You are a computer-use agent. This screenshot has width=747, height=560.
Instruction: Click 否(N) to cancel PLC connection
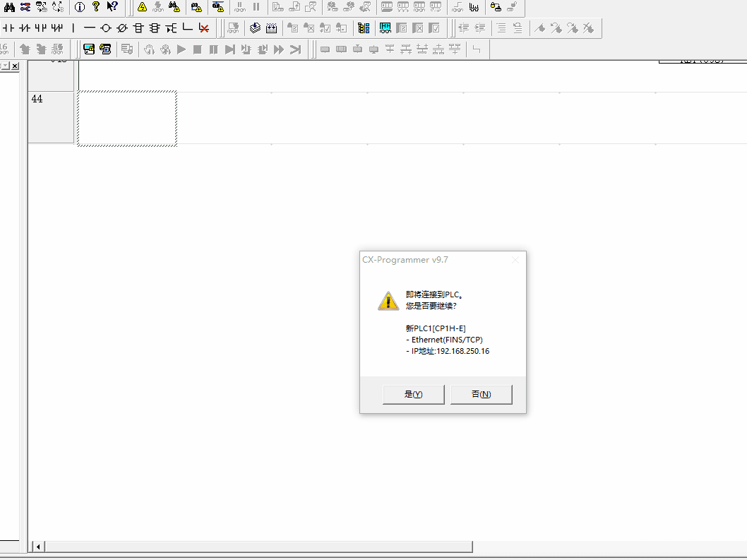pyautogui.click(x=481, y=395)
